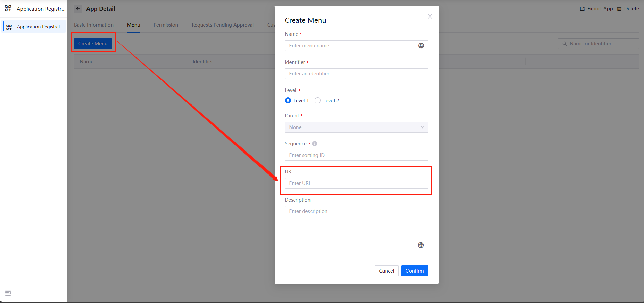This screenshot has height=303, width=644.
Task: Click the Cancel button
Action: click(x=386, y=271)
